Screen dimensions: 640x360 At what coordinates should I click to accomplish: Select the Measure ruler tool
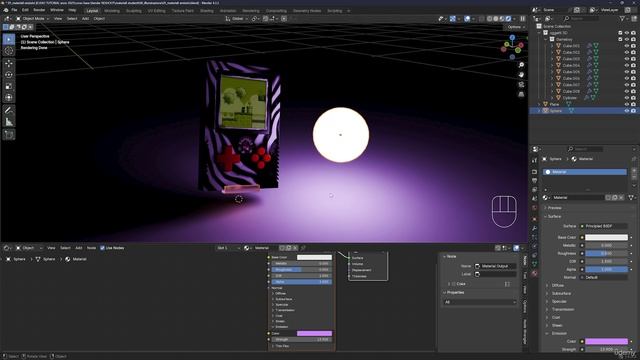(9, 122)
